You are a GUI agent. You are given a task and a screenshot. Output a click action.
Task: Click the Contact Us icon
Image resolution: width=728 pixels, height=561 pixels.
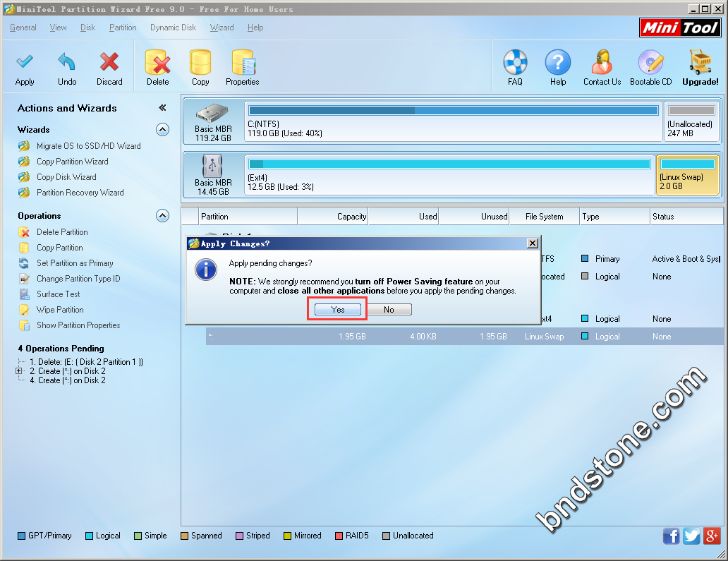pyautogui.click(x=602, y=62)
